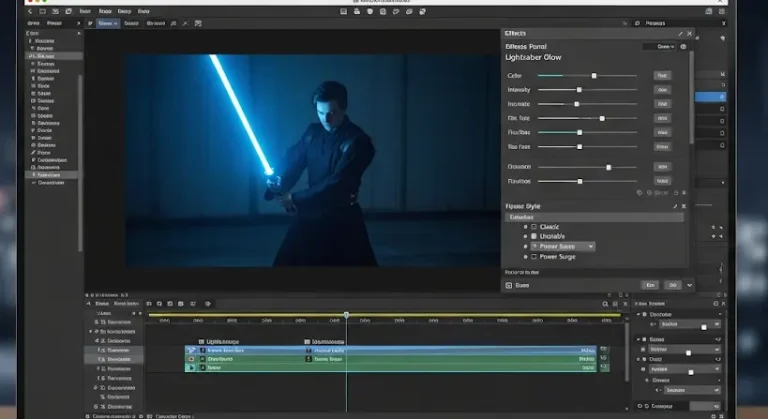768x419 pixels.
Task: Close the Effects panel with its X
Action: pos(690,34)
